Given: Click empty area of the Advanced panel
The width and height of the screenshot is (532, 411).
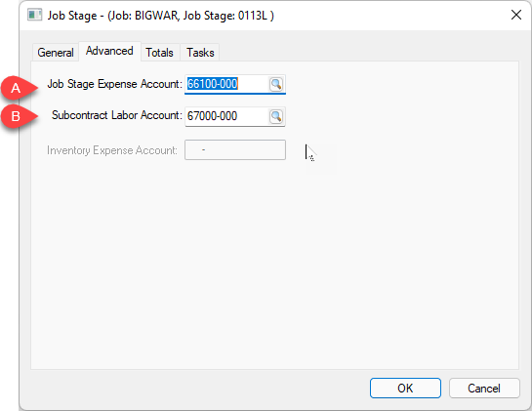Looking at the screenshot, I should coord(275,265).
